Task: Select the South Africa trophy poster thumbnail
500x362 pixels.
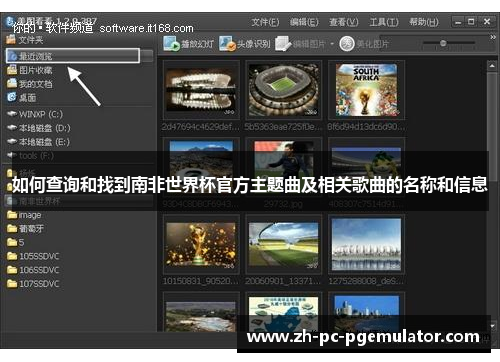Action: [x=366, y=90]
